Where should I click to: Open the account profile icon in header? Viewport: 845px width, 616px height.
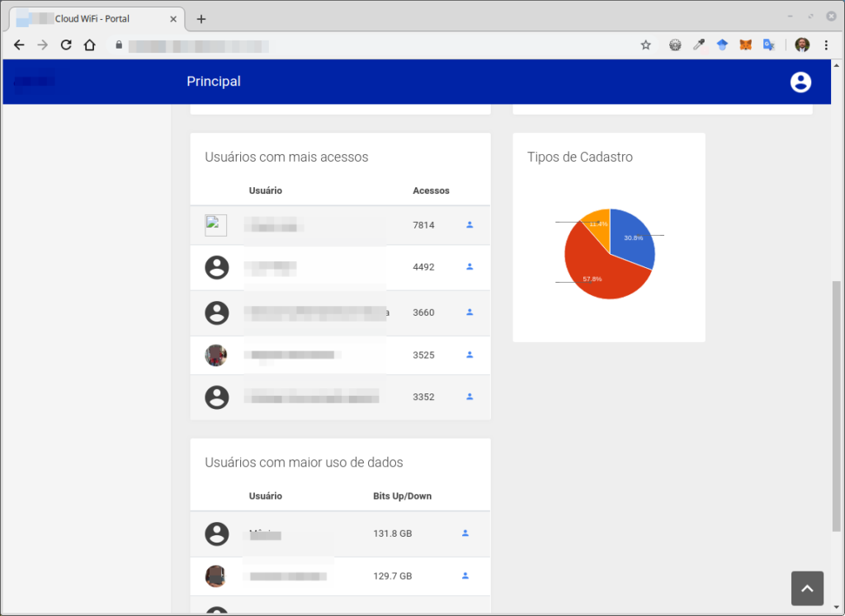pos(800,82)
